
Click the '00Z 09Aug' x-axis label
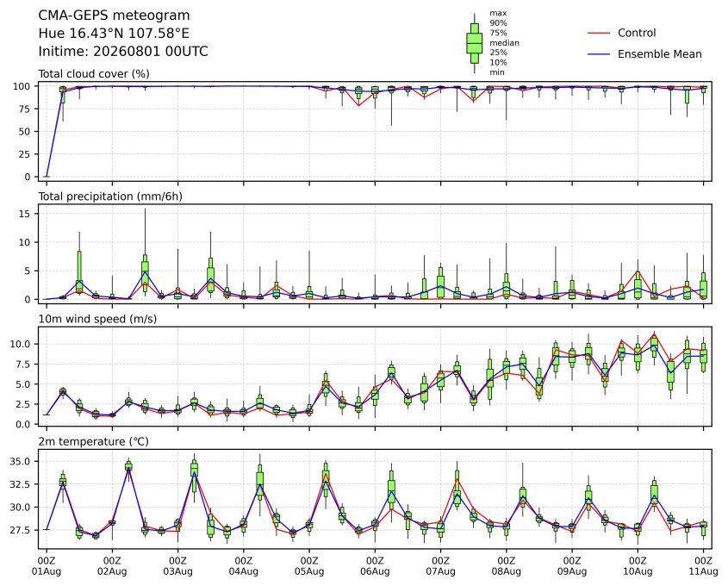pos(572,566)
